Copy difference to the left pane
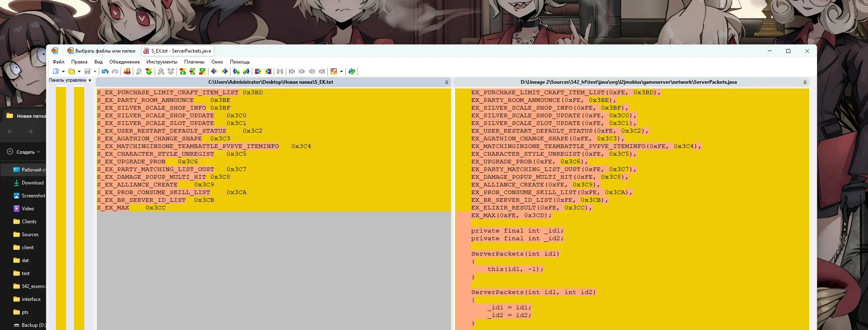868x330 pixels. (x=224, y=72)
